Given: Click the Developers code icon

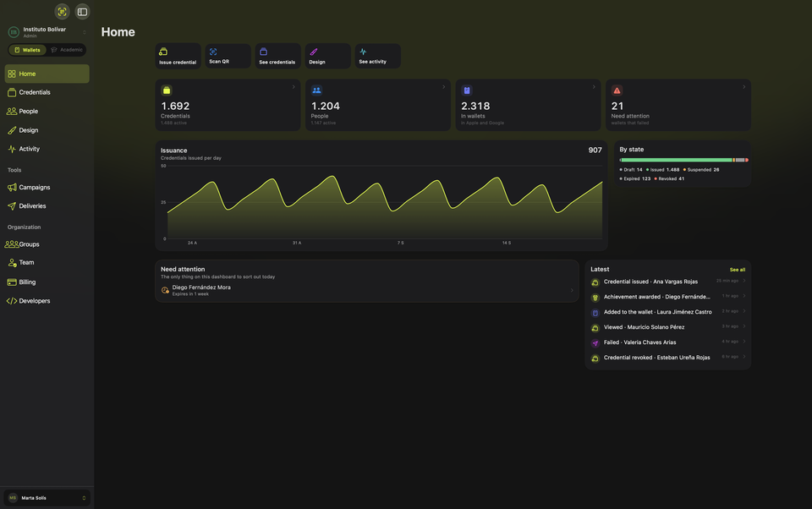Looking at the screenshot, I should pos(12,301).
